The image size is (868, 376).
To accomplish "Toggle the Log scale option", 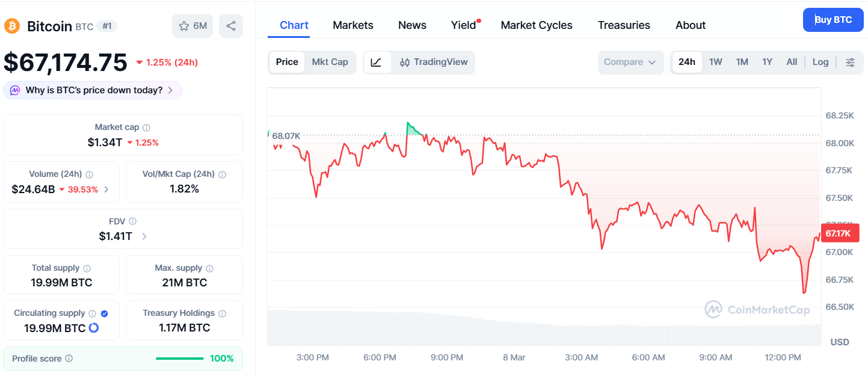I will coord(820,62).
